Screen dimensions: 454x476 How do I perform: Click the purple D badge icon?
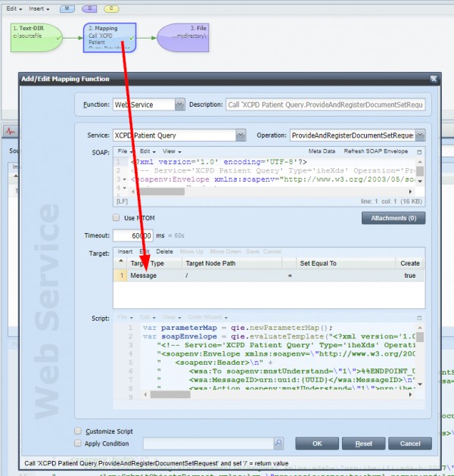tap(89, 9)
